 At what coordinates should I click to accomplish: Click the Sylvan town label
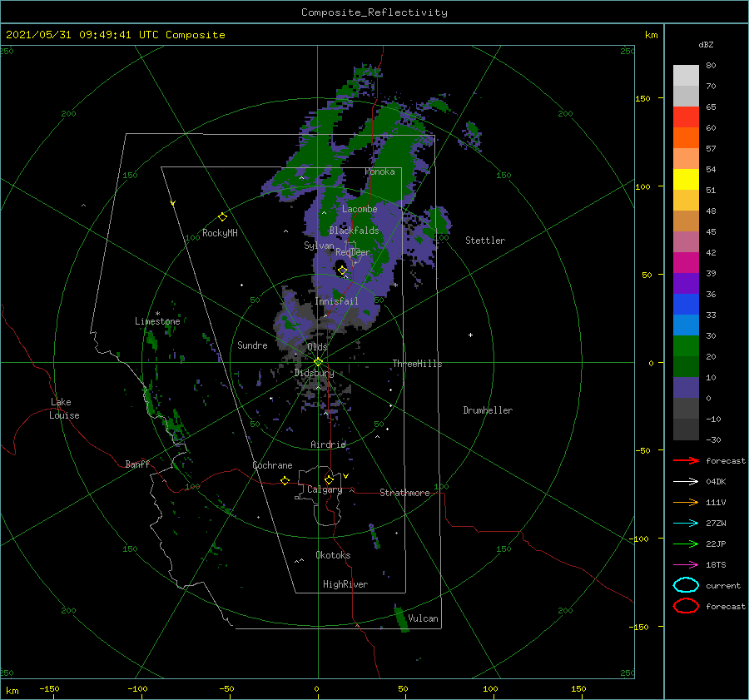point(319,246)
